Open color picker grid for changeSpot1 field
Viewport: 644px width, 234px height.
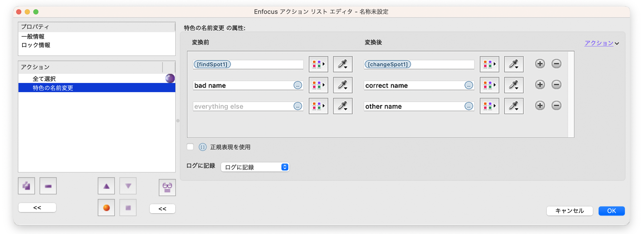pos(489,64)
